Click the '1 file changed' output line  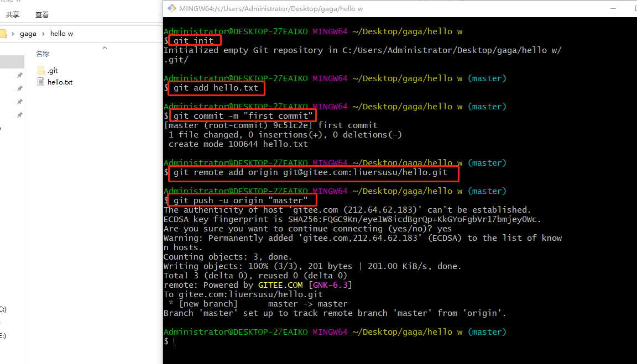pyautogui.click(x=285, y=135)
